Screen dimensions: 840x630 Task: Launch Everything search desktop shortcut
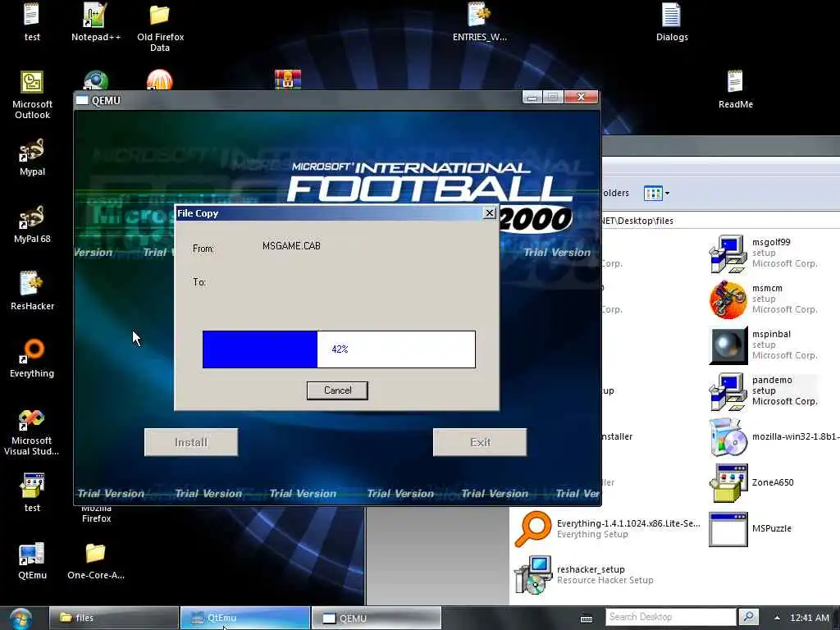coord(32,358)
